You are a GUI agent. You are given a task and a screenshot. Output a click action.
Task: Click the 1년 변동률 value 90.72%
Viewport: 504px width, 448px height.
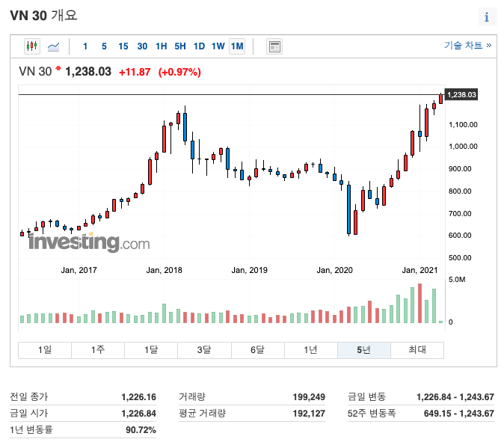point(141,430)
